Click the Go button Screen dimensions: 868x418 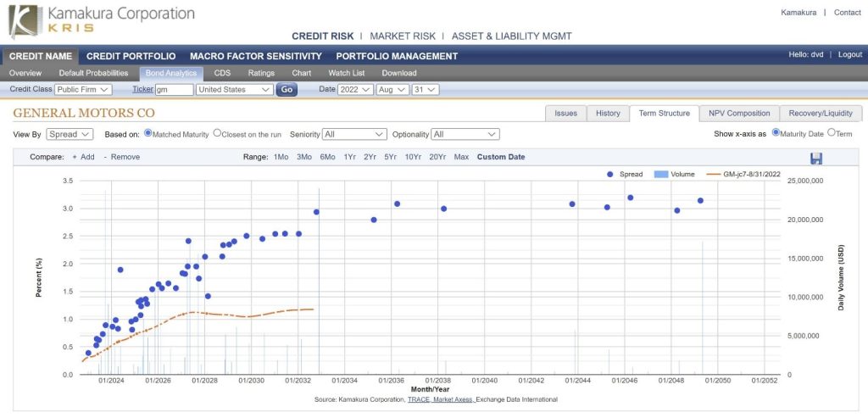coord(287,90)
